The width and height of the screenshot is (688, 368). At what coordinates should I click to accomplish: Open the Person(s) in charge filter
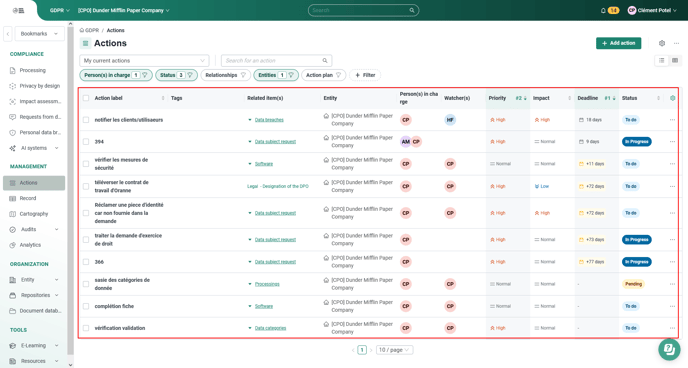(116, 75)
